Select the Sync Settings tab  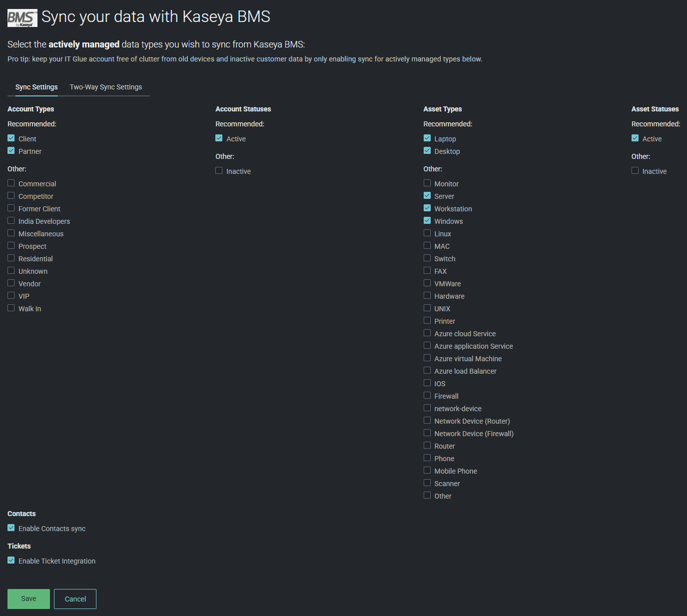click(36, 87)
